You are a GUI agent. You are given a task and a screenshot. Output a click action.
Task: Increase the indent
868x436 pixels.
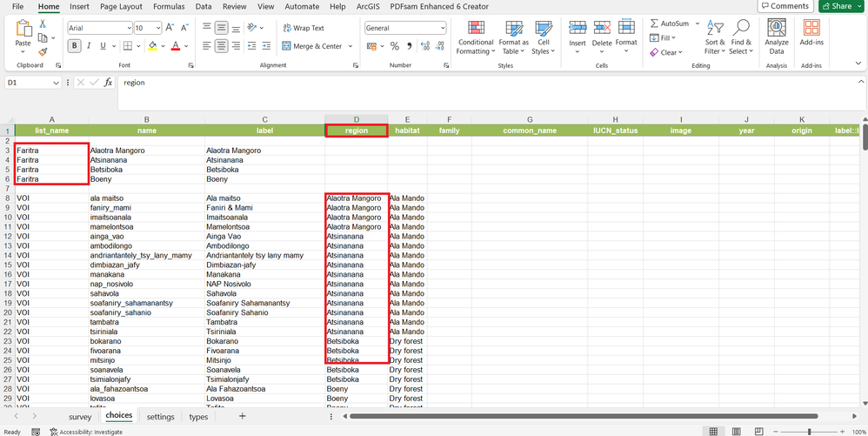pos(267,46)
